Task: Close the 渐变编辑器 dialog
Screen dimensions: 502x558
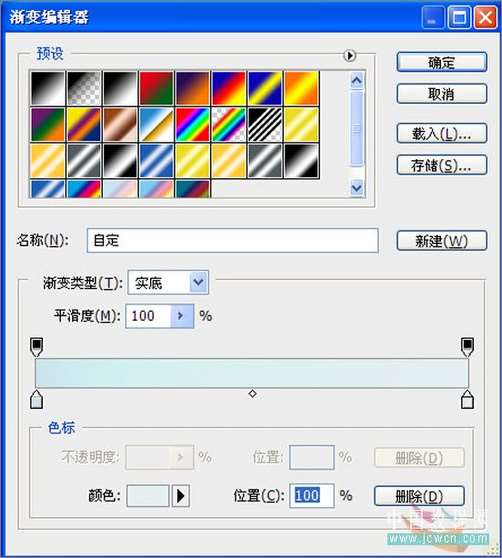Action: click(485, 17)
